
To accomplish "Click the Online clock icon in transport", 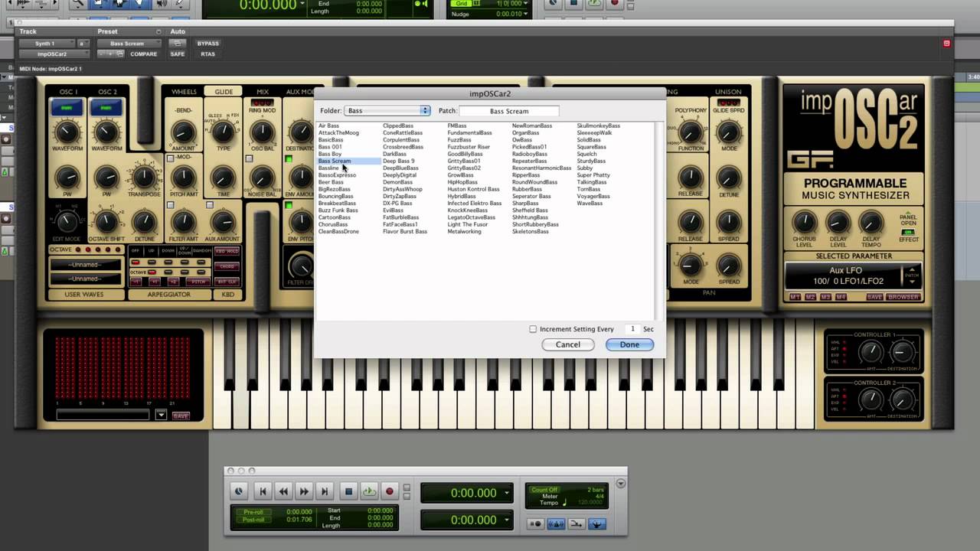I will tap(239, 491).
